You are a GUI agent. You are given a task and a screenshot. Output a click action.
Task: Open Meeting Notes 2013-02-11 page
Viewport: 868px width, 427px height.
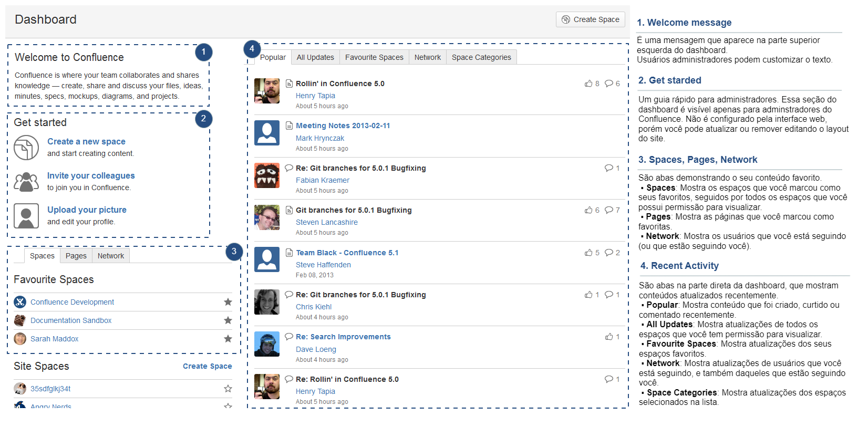(x=343, y=126)
